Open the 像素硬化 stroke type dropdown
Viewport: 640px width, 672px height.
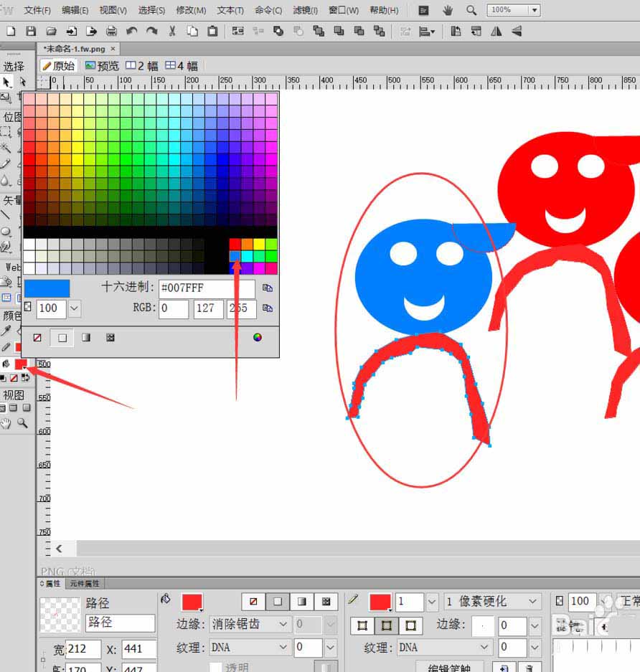pos(533,601)
